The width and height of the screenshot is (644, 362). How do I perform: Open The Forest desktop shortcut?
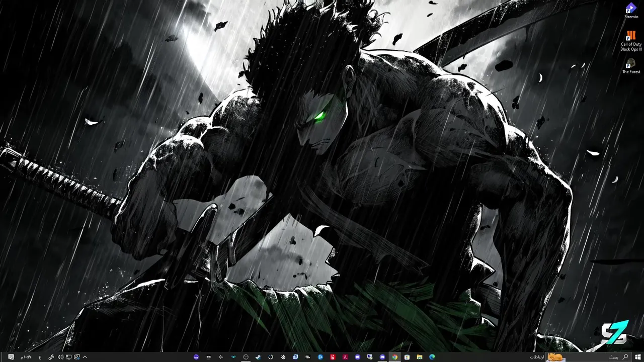tap(631, 66)
